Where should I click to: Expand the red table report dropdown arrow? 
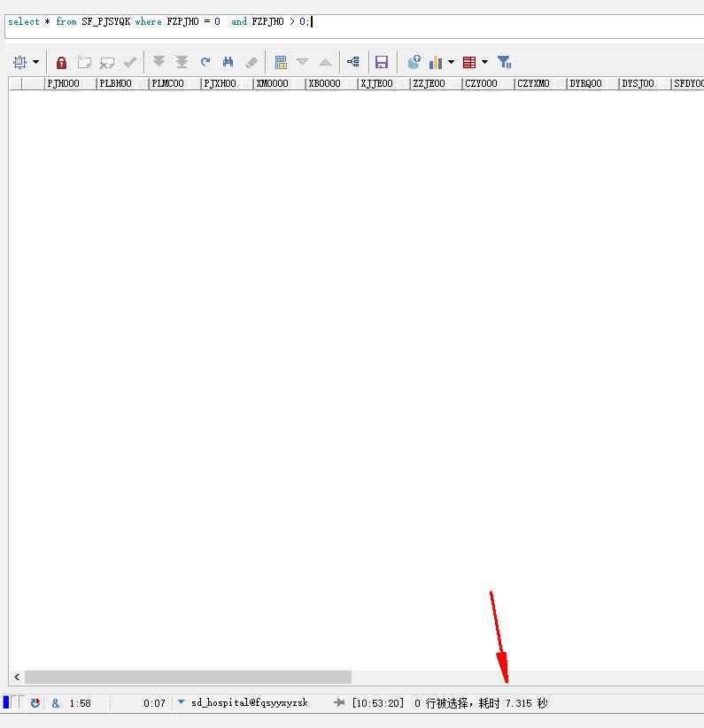pos(484,62)
